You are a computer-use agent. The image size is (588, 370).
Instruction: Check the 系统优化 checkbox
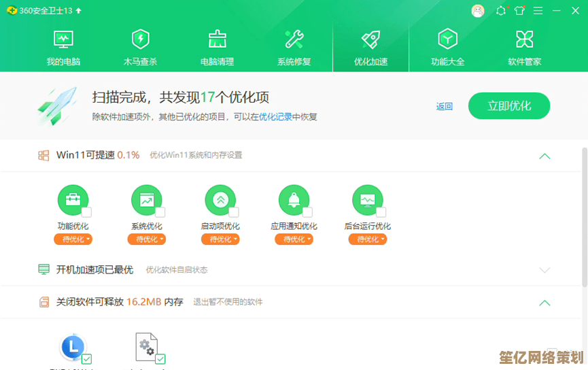pyautogui.click(x=160, y=212)
